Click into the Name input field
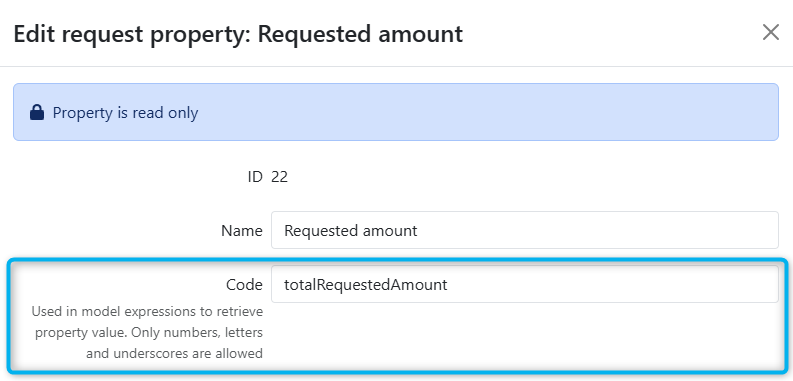This screenshot has width=793, height=381. click(x=524, y=230)
